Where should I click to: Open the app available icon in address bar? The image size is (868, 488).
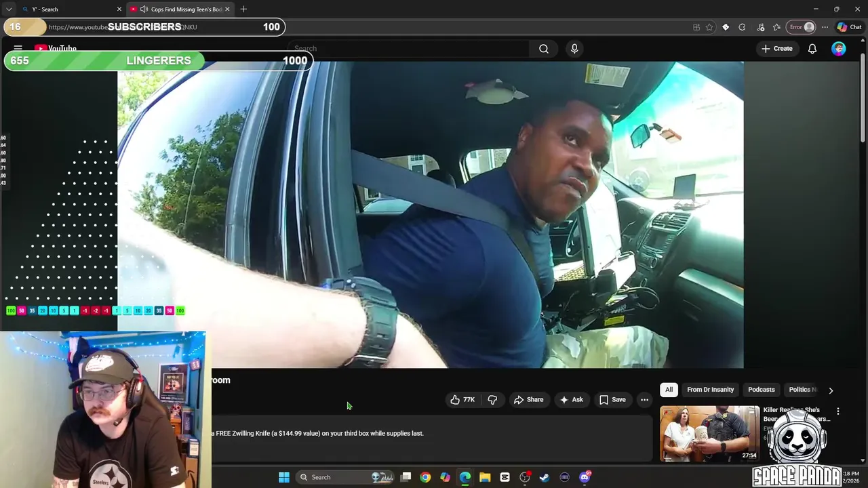click(x=696, y=27)
